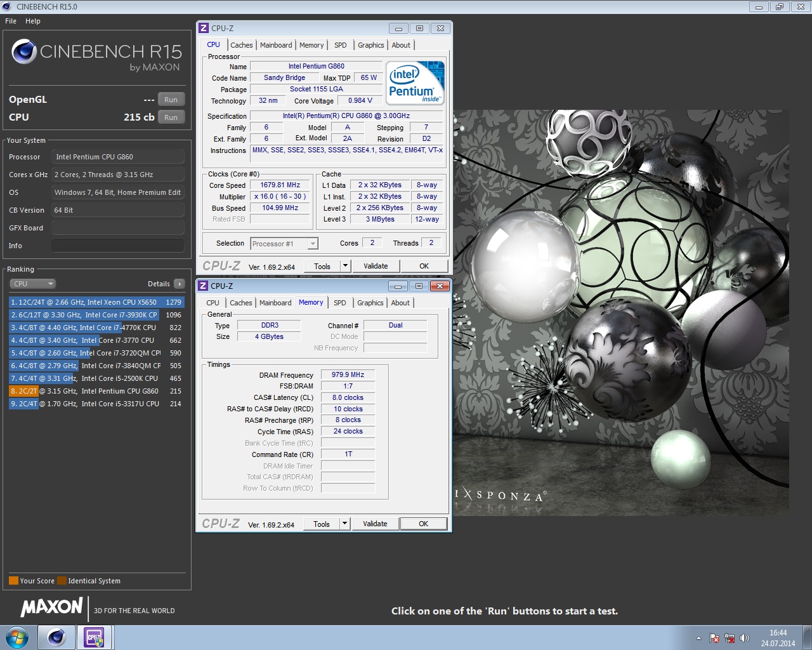Image resolution: width=812 pixels, height=650 pixels.
Task: Click the GFX Board field
Action: pos(118,228)
